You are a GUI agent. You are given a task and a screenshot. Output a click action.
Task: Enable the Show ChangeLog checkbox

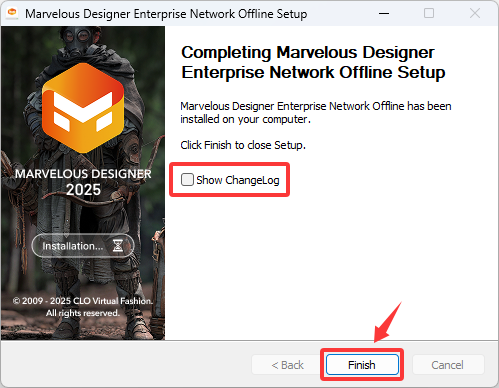187,180
